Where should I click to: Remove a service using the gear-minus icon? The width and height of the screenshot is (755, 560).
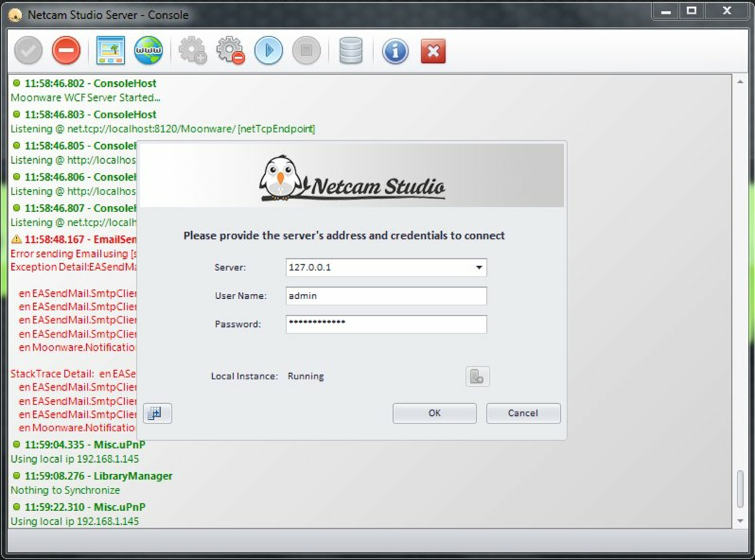[x=230, y=50]
